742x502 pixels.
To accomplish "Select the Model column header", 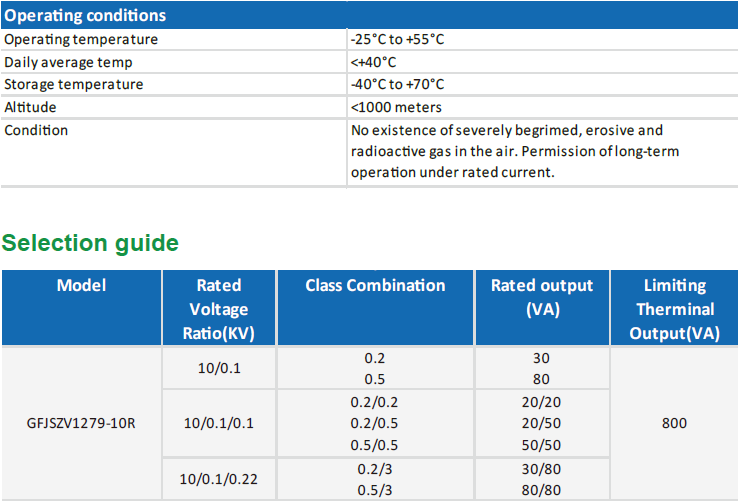I will (81, 286).
